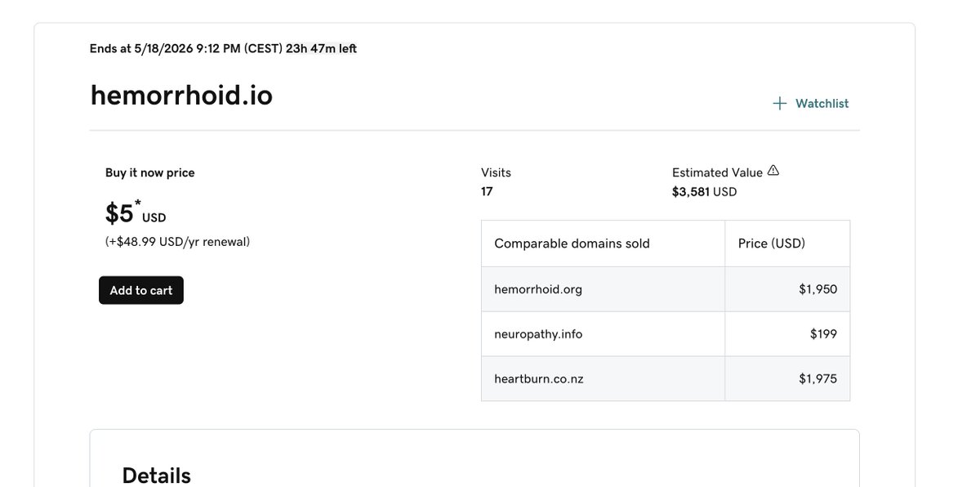980x487 pixels.
Task: Click the $199 sold price cell
Action: [823, 333]
